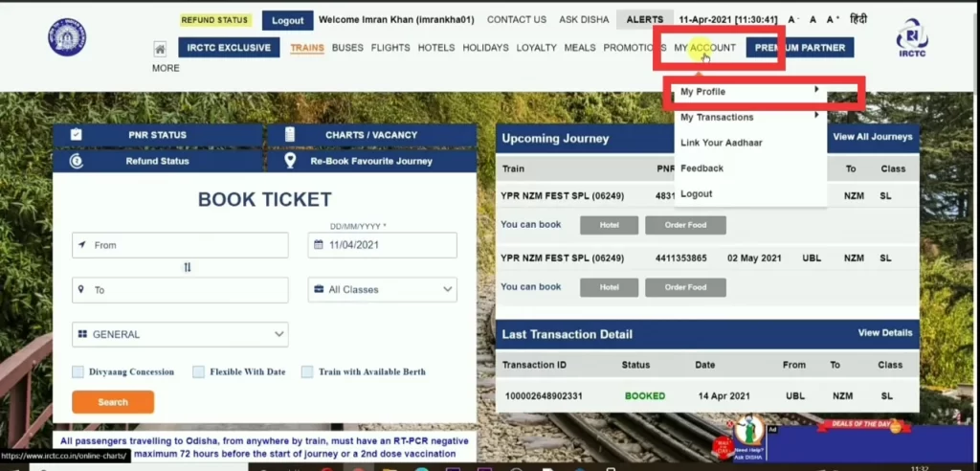Select Link Your Aadhaar menu entry

pyautogui.click(x=722, y=143)
